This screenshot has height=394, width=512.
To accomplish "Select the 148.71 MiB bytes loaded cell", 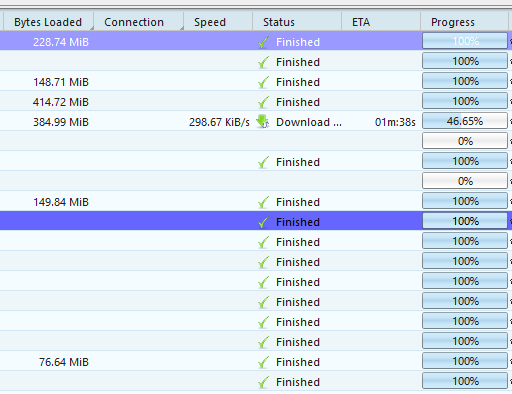I will [61, 82].
